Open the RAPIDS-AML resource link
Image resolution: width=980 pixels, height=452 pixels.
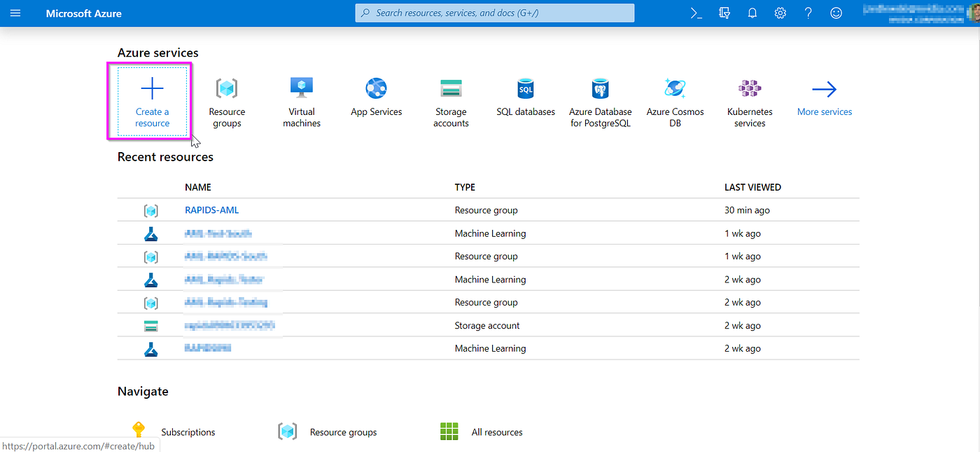[212, 210]
